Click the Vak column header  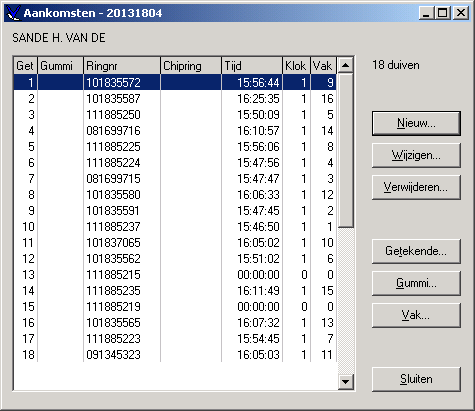pyautogui.click(x=323, y=66)
